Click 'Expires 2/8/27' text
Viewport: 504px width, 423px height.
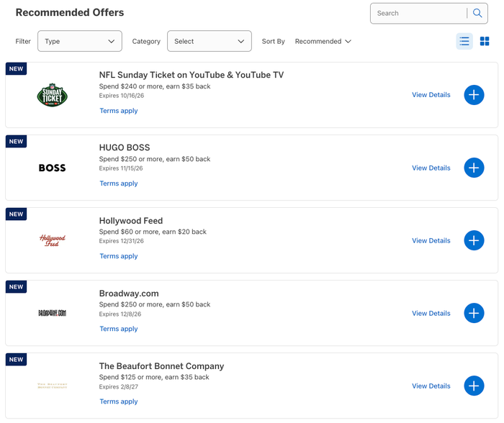(119, 387)
